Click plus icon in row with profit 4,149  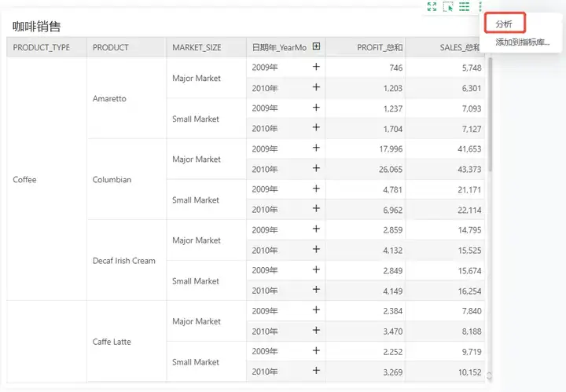click(316, 289)
